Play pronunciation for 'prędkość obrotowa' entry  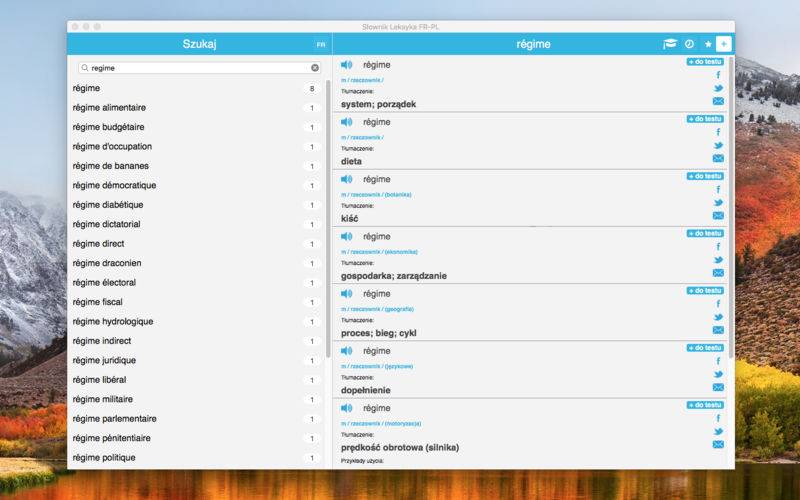346,408
